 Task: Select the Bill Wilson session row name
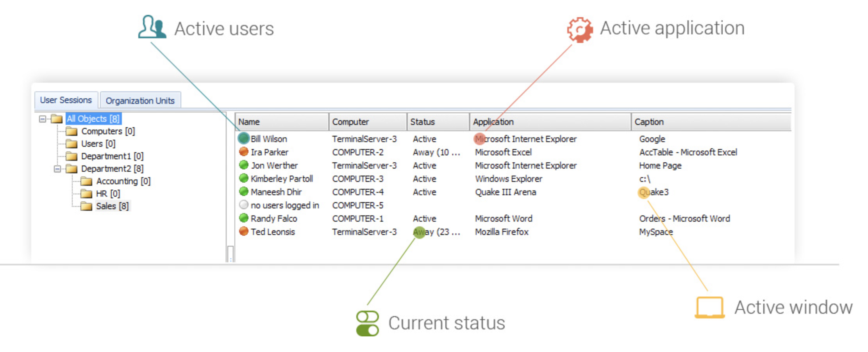click(x=269, y=139)
